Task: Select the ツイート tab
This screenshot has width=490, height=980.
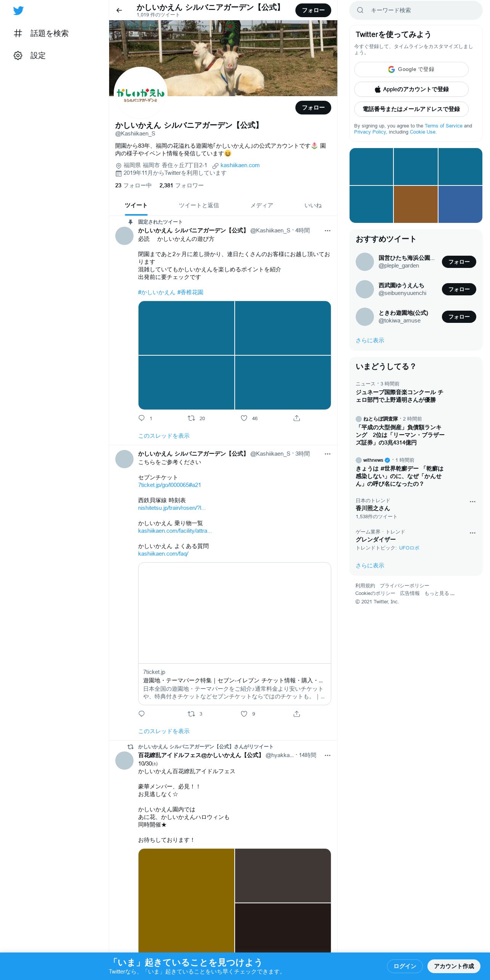Action: coord(136,205)
